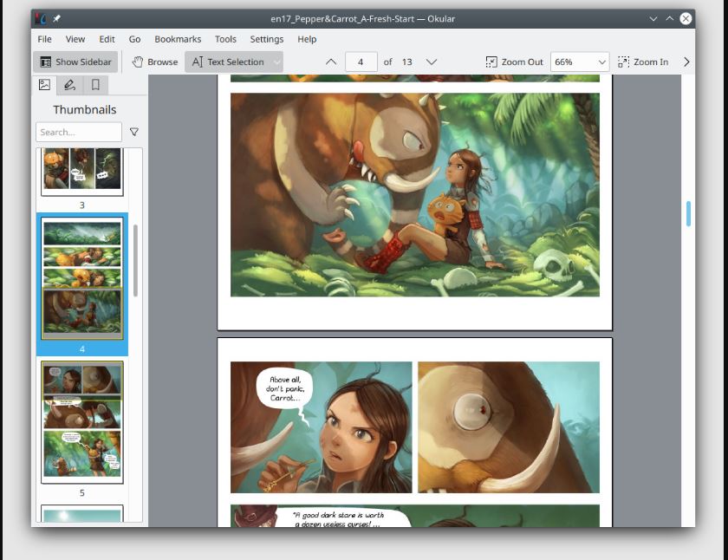Viewport: 728px width, 560px height.
Task: Open the Edit menu
Action: [107, 39]
